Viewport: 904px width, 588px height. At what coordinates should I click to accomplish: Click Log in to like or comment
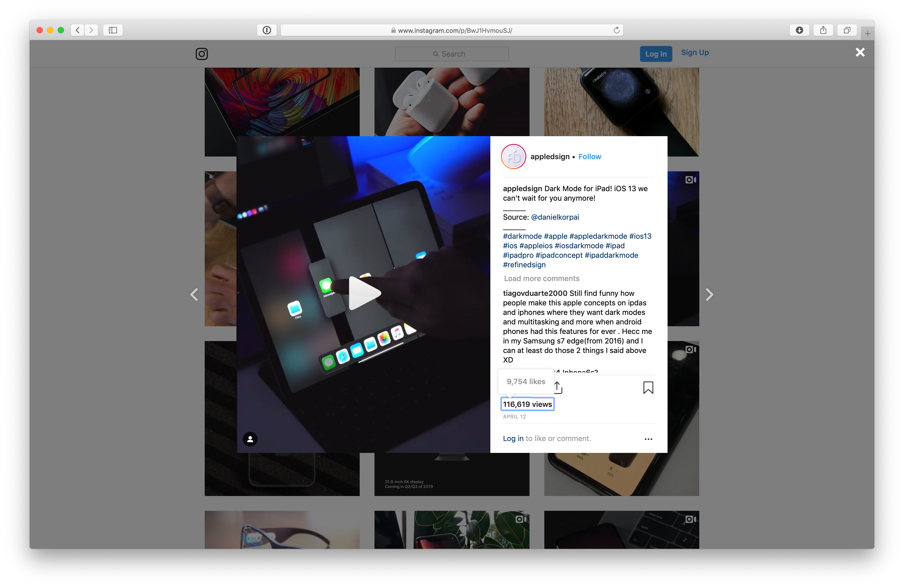(513, 438)
